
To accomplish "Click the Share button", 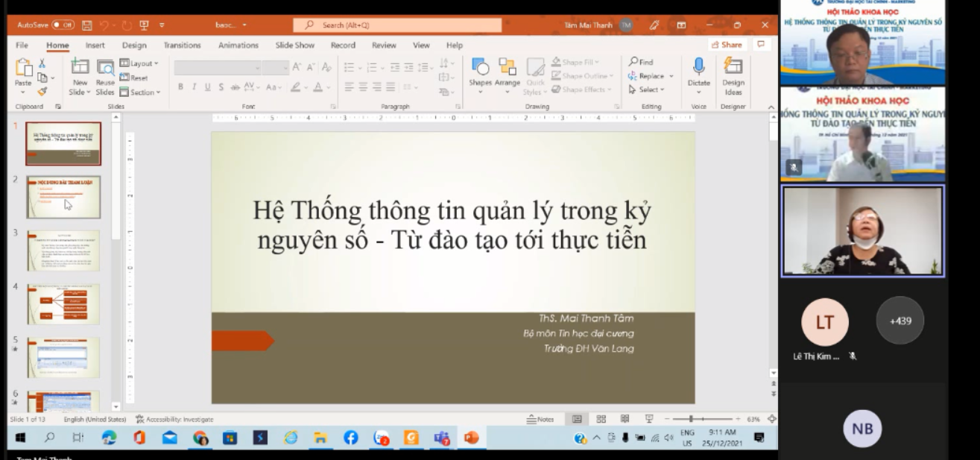I will [727, 45].
